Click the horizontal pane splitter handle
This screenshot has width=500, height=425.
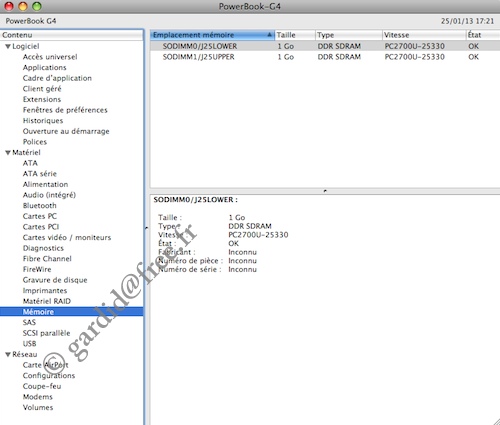pyautogui.click(x=325, y=191)
